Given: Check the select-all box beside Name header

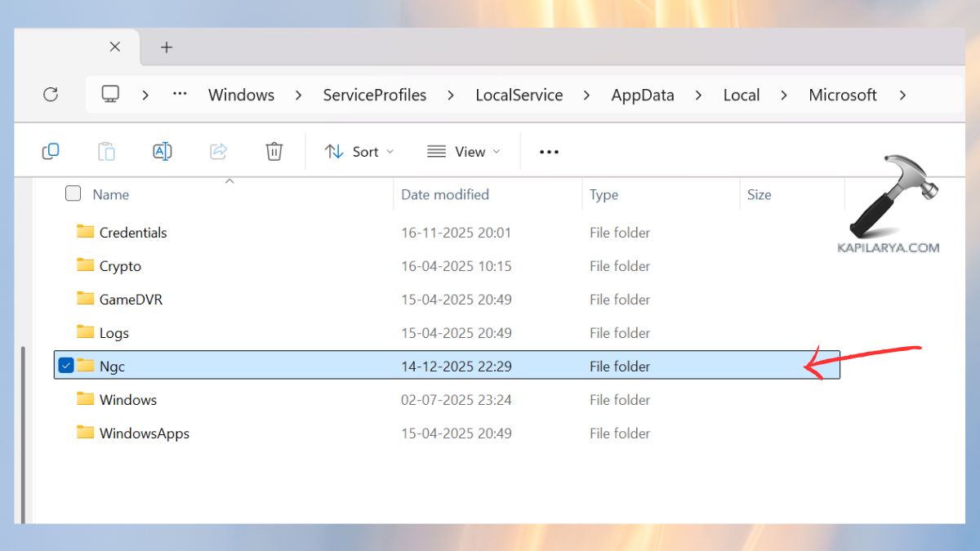Looking at the screenshot, I should tap(73, 193).
